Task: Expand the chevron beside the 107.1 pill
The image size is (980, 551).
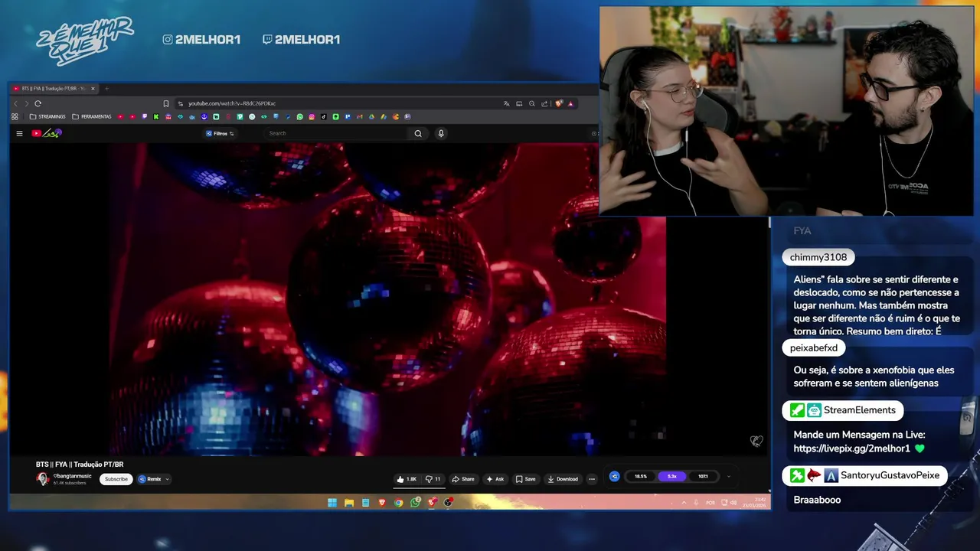Action: click(x=729, y=476)
